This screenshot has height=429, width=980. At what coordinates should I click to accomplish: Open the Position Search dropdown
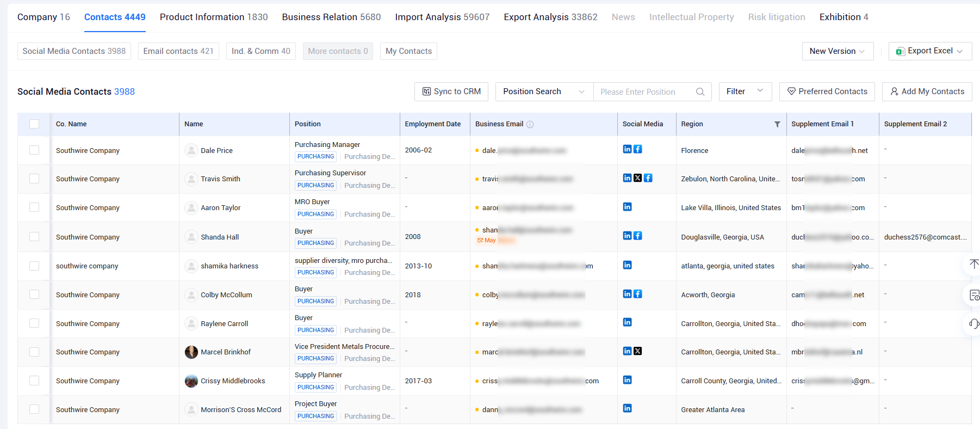click(x=544, y=91)
